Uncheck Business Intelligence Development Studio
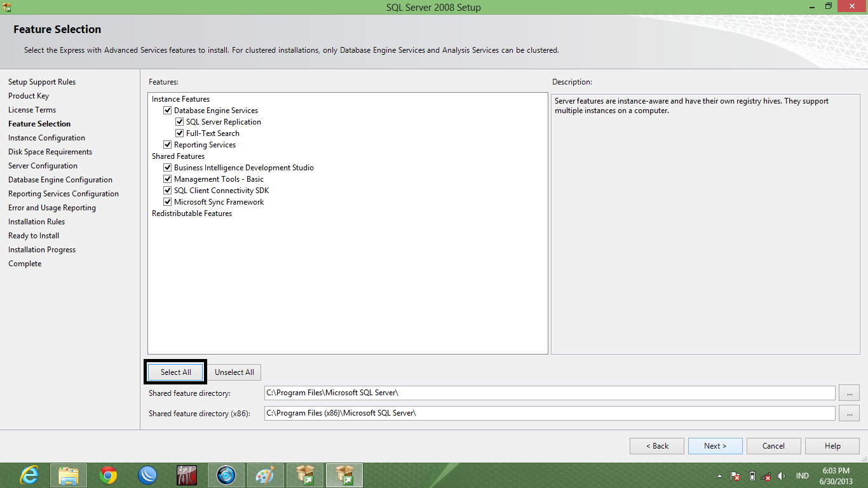 168,168
